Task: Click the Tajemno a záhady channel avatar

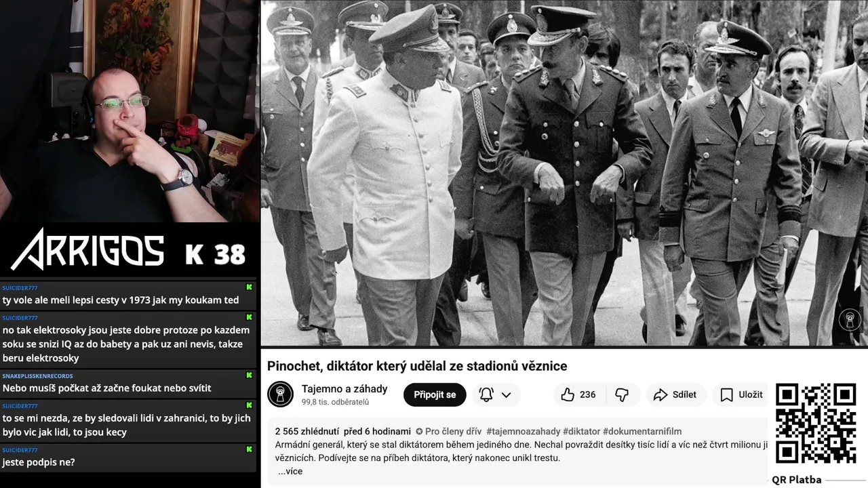Action: coord(280,394)
